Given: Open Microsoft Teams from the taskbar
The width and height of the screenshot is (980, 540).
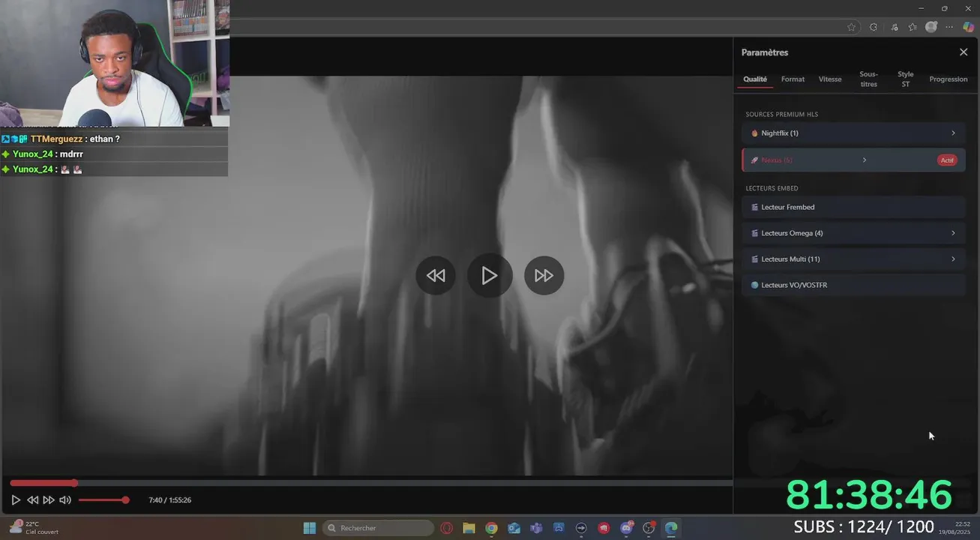Looking at the screenshot, I should pos(536,528).
